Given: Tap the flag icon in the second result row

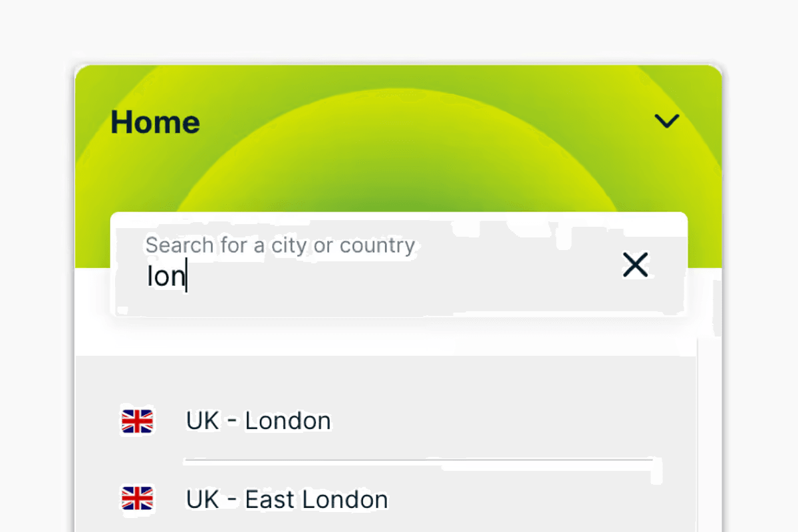Looking at the screenshot, I should (136, 499).
